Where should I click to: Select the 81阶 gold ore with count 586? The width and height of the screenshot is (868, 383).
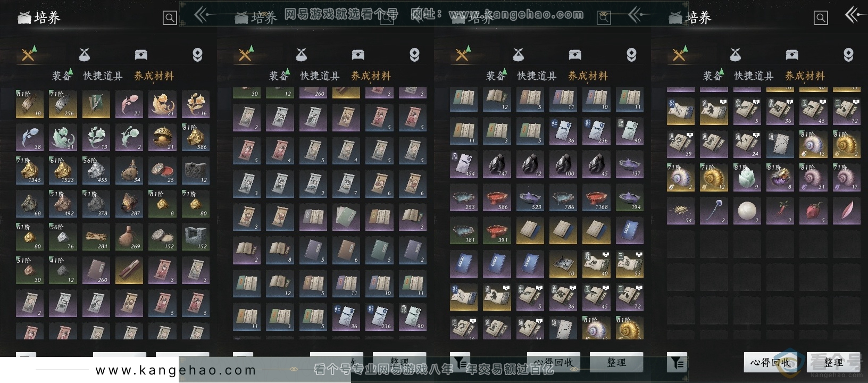click(x=196, y=137)
